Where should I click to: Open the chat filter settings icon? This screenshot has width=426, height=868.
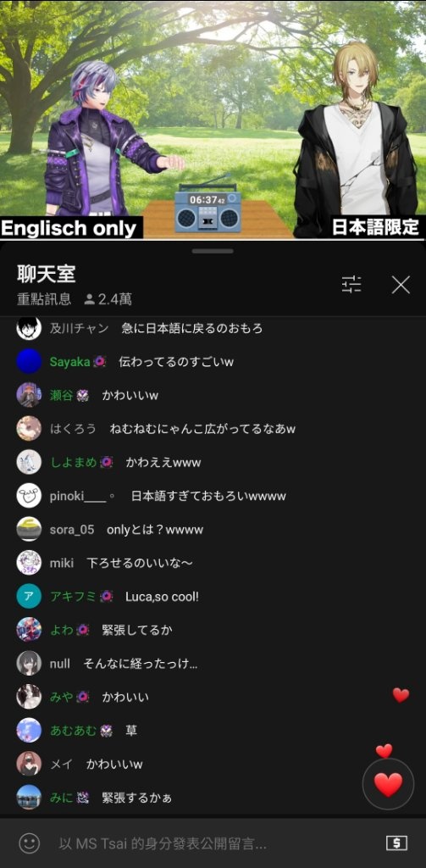(351, 285)
